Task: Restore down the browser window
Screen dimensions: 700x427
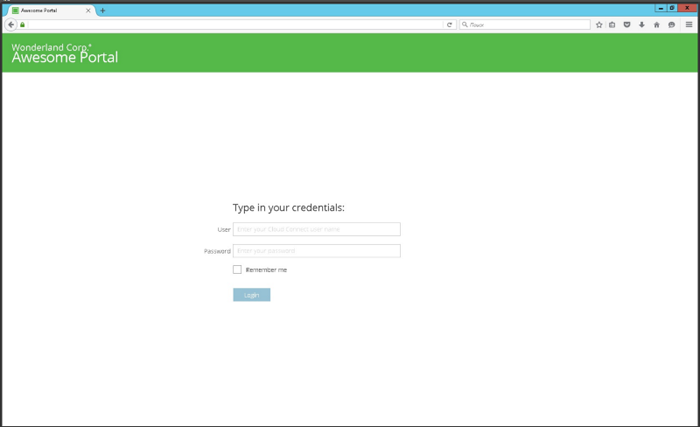Action: point(672,8)
